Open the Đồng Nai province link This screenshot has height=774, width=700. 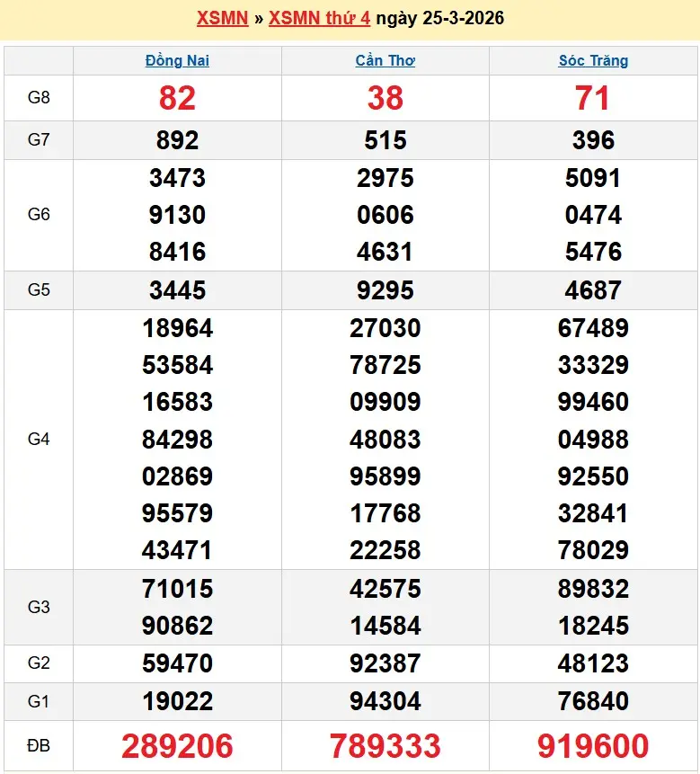click(177, 61)
